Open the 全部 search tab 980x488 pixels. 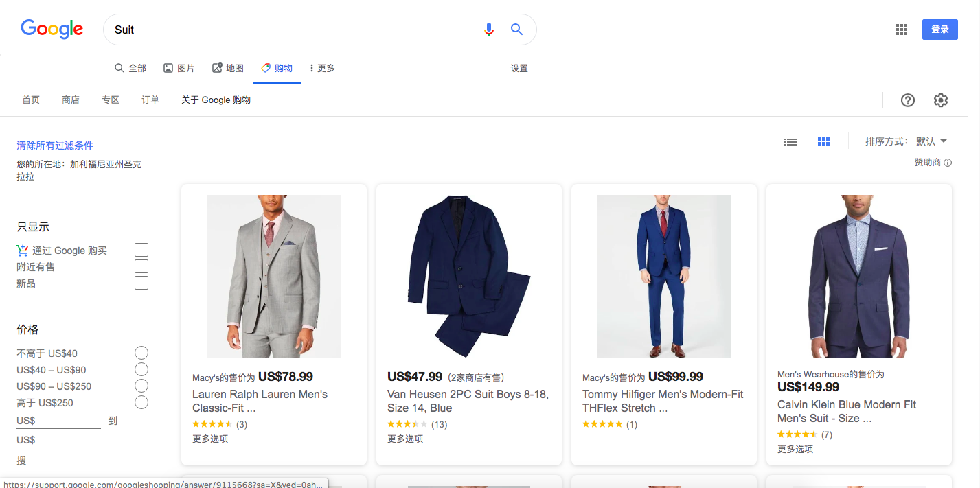(130, 68)
